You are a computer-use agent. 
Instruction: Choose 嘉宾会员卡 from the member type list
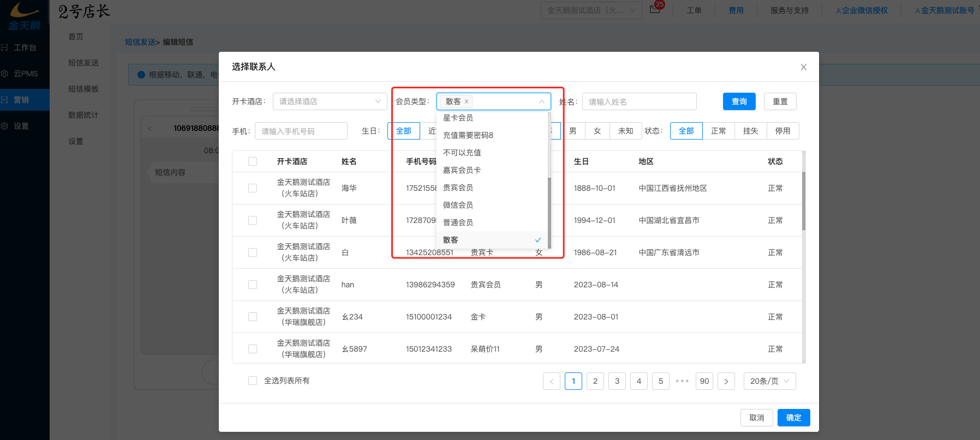(x=492, y=170)
